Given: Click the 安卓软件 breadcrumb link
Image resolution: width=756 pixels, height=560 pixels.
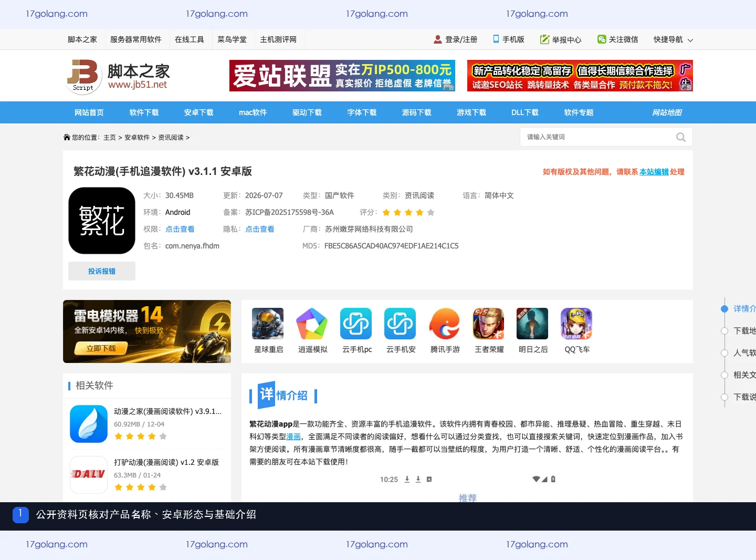Looking at the screenshot, I should click(x=137, y=138).
